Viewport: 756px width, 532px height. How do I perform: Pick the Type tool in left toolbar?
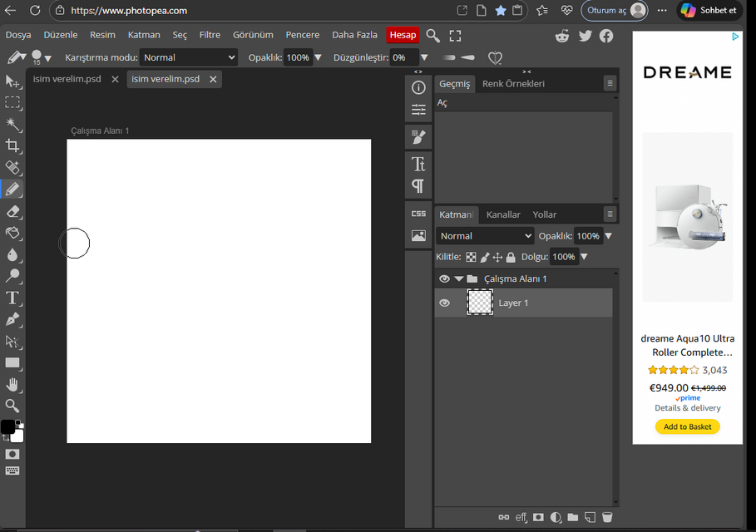click(x=12, y=298)
